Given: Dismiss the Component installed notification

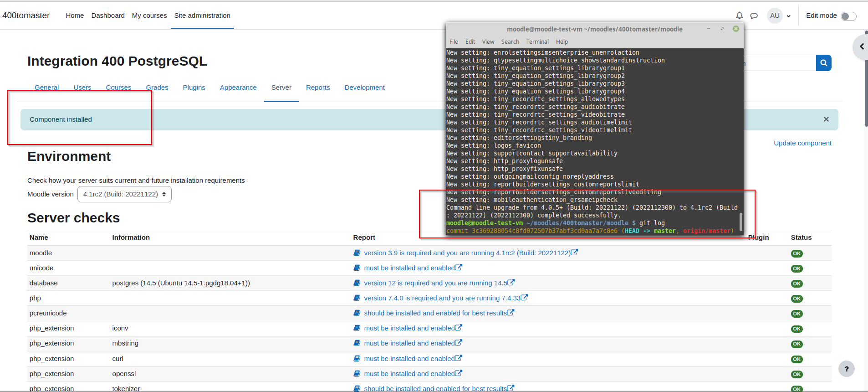Looking at the screenshot, I should click(826, 119).
